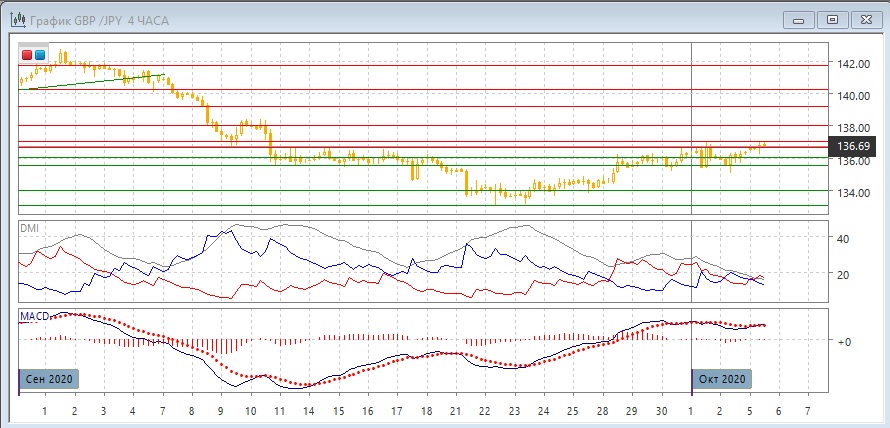Click the DMI indicator label

[x=30, y=228]
